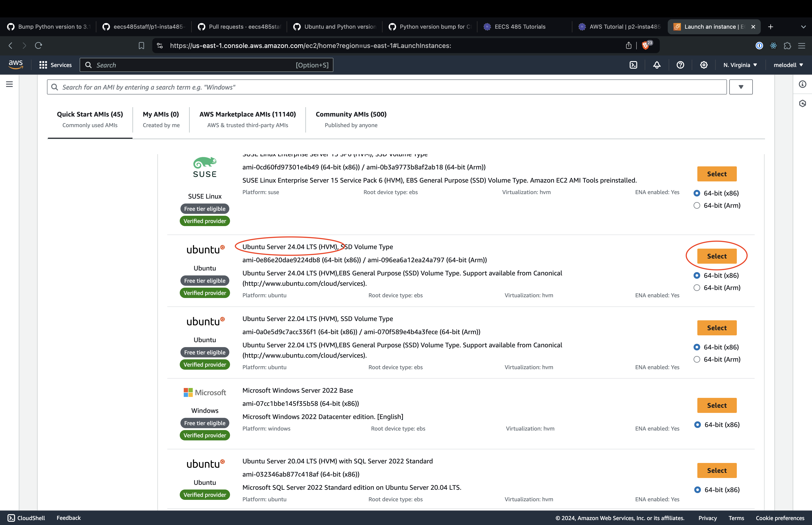Open the notifications bell icon
812x525 pixels.
pyautogui.click(x=657, y=65)
